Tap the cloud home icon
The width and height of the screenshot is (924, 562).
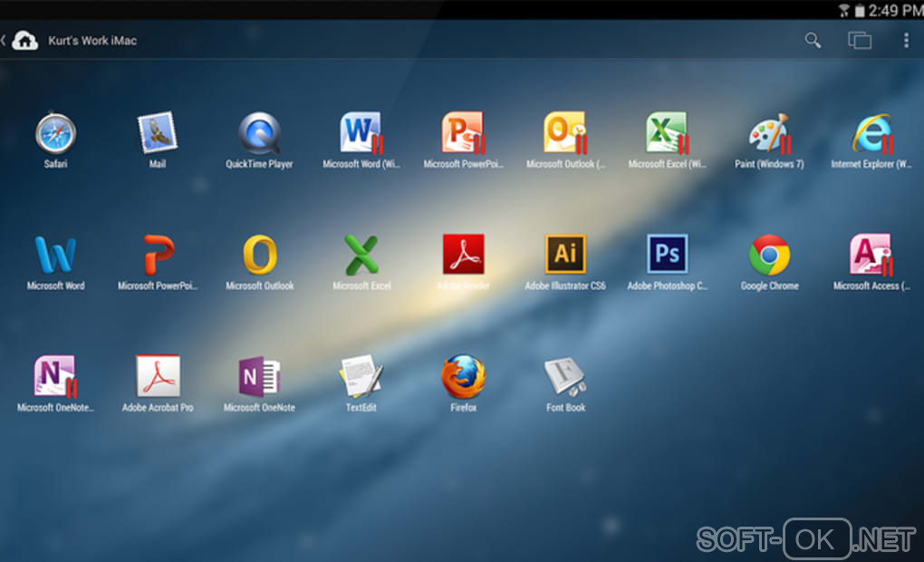(24, 41)
